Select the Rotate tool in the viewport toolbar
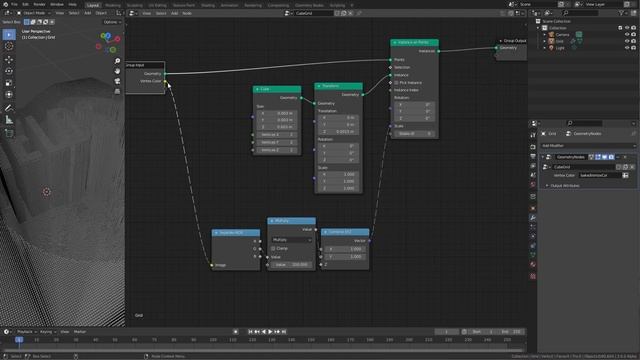 pos(9,71)
